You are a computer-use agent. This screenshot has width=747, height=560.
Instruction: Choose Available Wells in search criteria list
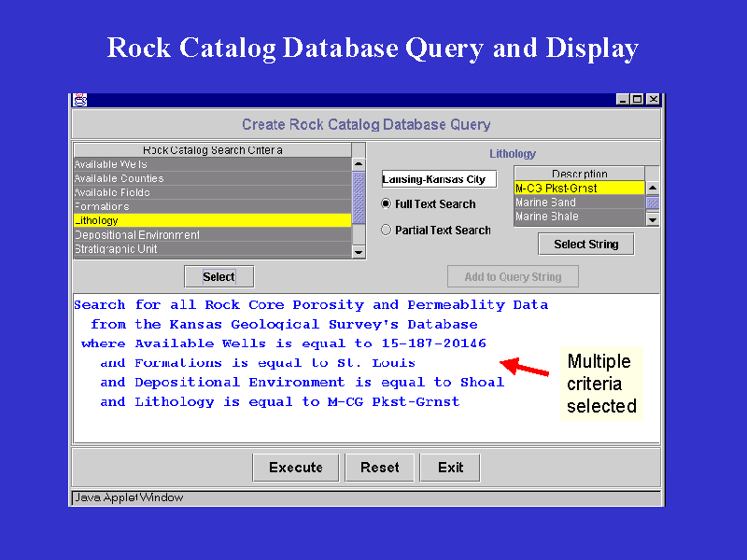pyautogui.click(x=213, y=164)
